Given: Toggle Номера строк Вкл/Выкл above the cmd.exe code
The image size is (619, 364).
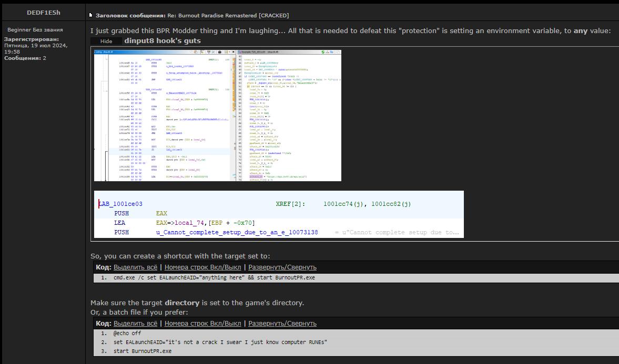Looking at the screenshot, I should (202, 267).
